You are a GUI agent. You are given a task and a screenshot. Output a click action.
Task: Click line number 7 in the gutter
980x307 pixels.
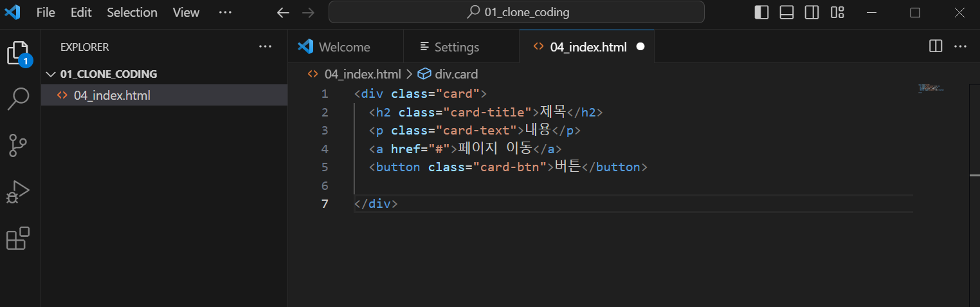(325, 204)
